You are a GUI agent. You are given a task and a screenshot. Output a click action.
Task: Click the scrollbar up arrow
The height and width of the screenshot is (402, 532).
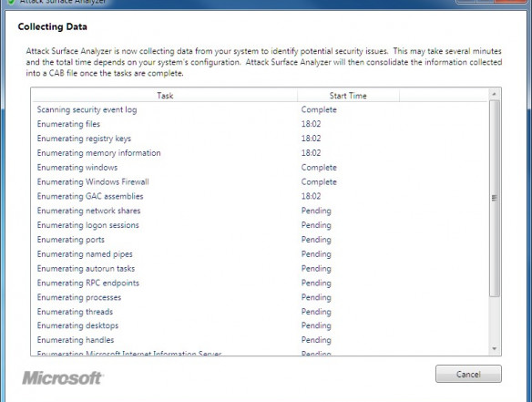(494, 94)
